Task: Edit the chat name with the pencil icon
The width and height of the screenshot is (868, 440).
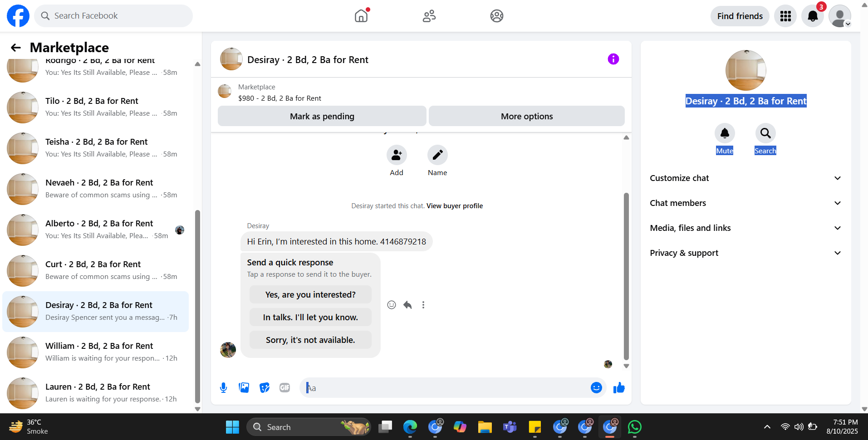Action: coord(437,155)
